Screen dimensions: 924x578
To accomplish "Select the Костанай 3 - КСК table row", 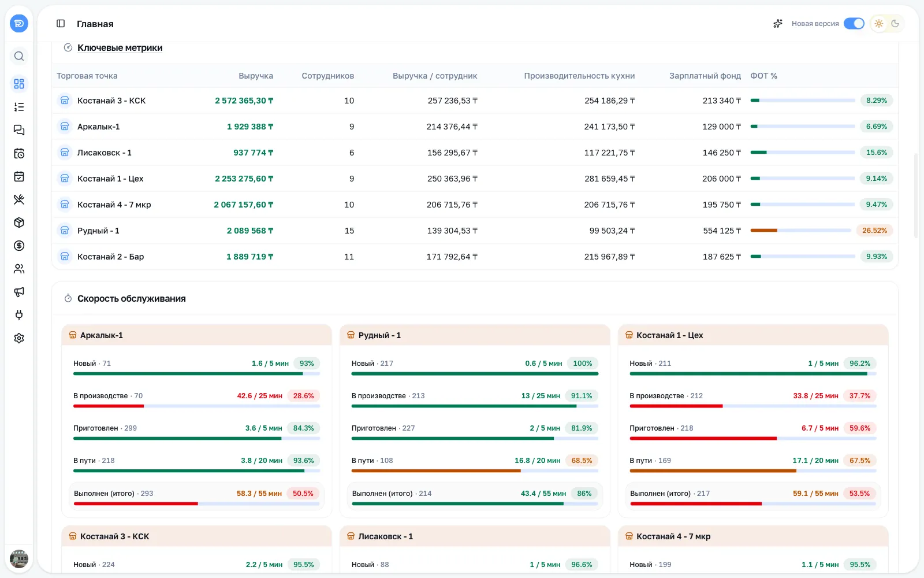I will click(475, 101).
